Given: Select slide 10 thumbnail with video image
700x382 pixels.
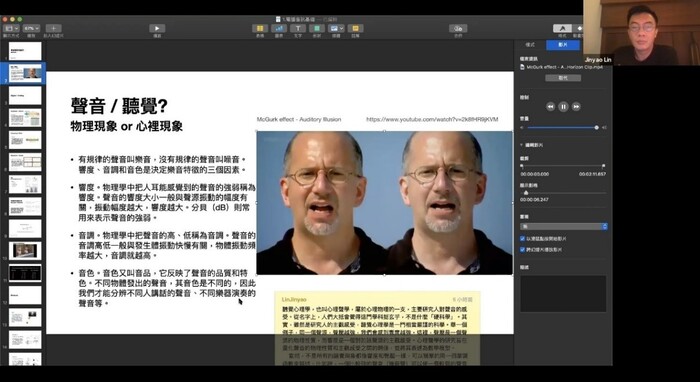Looking at the screenshot, I should click(x=25, y=251).
